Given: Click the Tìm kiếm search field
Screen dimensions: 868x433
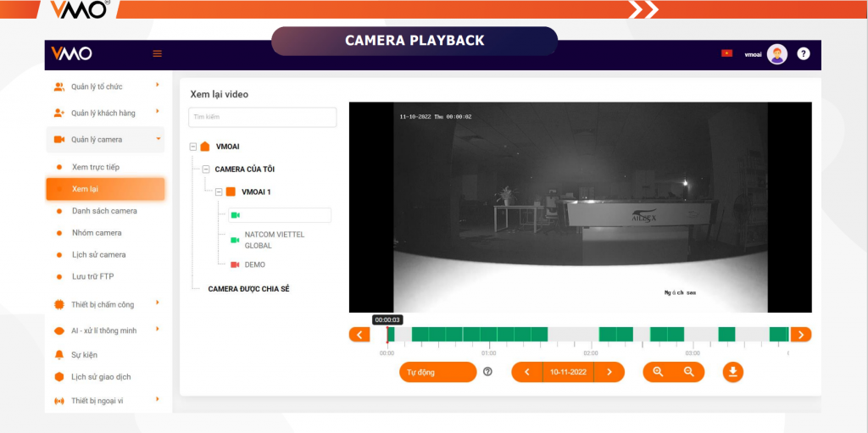Looking at the screenshot, I should [x=262, y=117].
